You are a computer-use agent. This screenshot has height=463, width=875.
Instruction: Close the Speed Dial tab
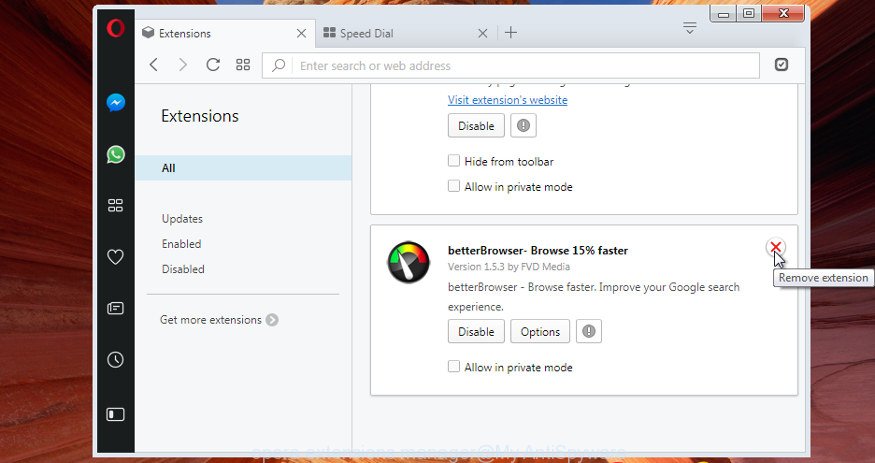pos(483,33)
